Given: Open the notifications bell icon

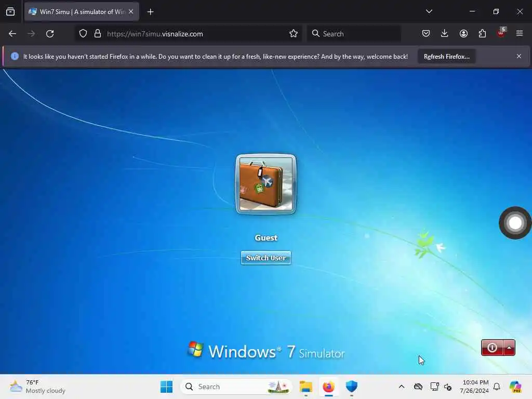Looking at the screenshot, I should click(x=497, y=387).
